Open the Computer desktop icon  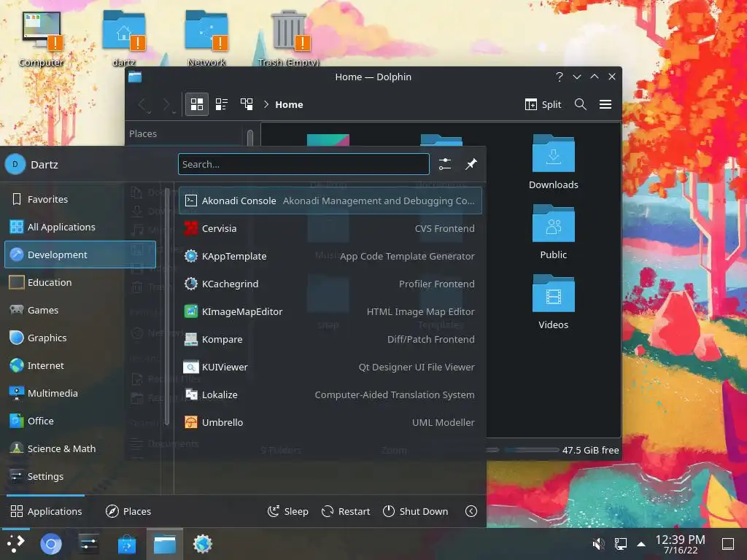tap(42, 39)
